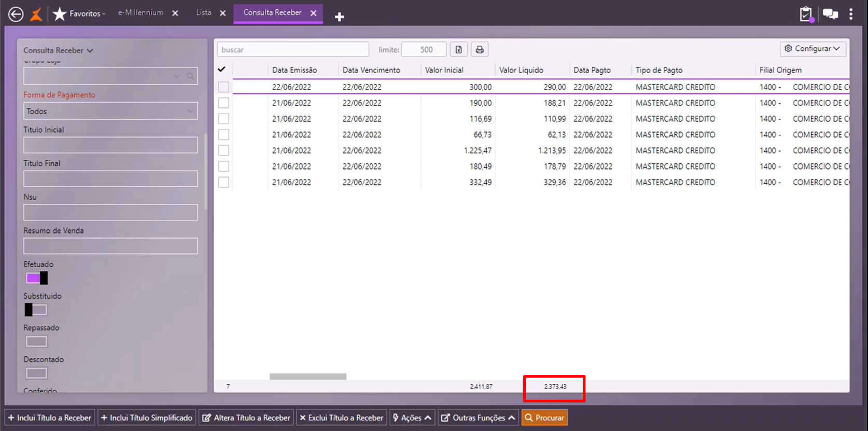This screenshot has height=431, width=868.
Task: Focus the Nsu input field
Action: point(110,212)
